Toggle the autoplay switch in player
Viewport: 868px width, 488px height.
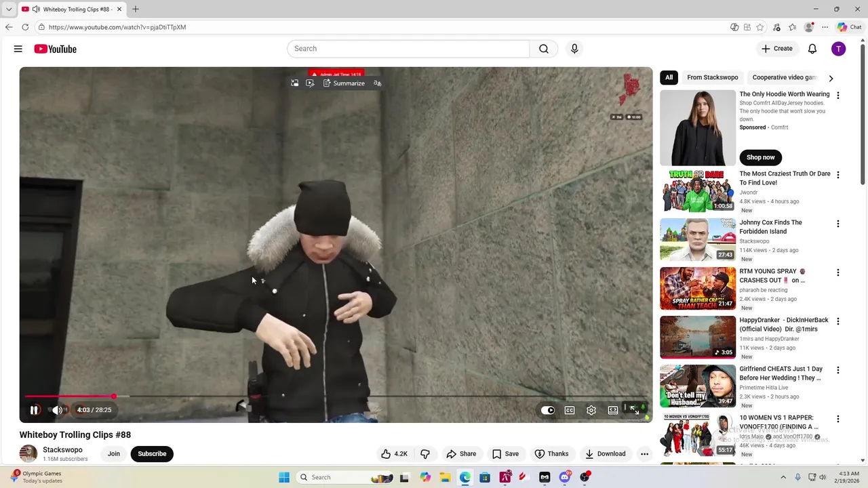click(x=547, y=410)
